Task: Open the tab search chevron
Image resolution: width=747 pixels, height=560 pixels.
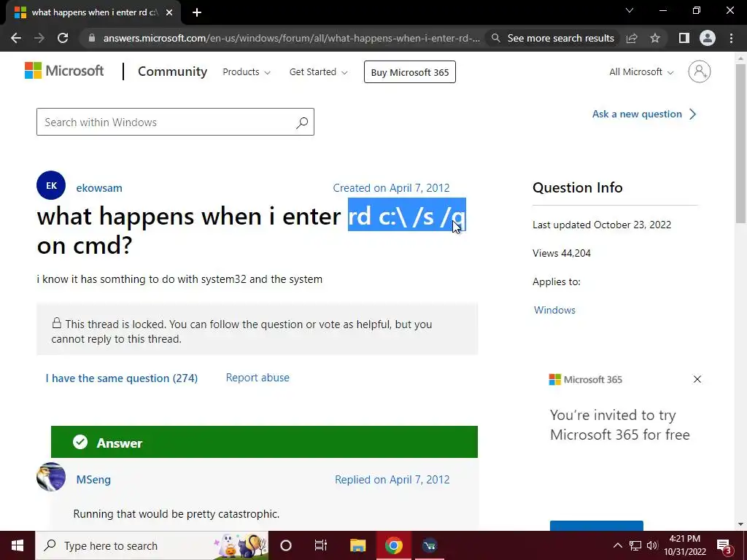Action: click(630, 10)
